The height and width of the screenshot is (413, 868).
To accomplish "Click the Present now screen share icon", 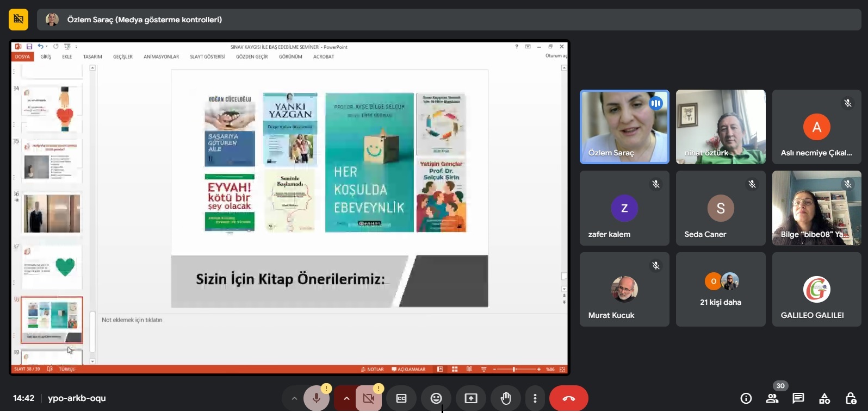I will (471, 398).
